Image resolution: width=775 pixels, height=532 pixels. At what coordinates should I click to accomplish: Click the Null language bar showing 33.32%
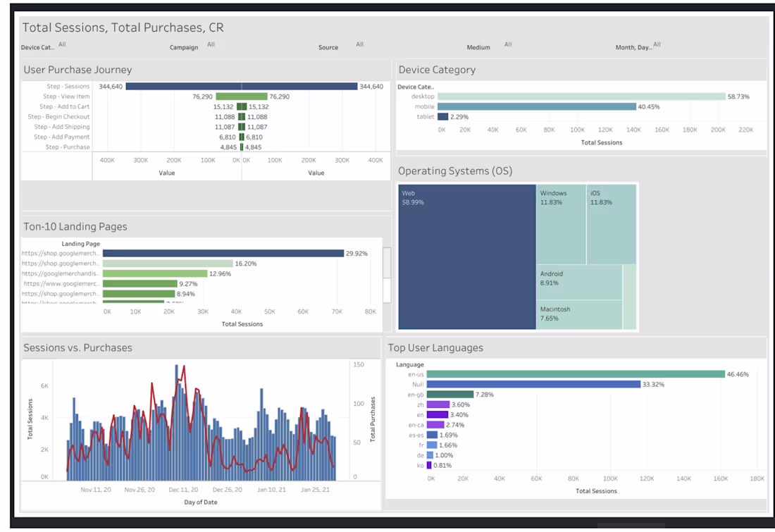pos(535,384)
